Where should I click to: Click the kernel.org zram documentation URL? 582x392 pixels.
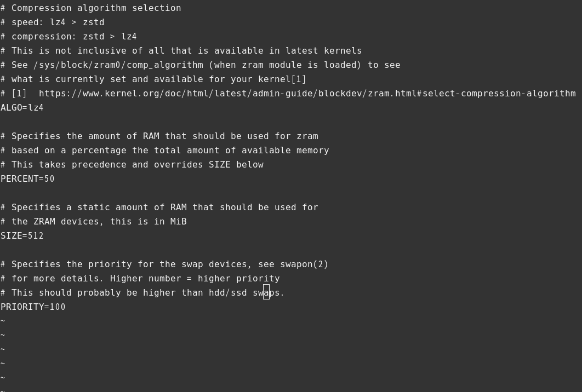coord(307,94)
